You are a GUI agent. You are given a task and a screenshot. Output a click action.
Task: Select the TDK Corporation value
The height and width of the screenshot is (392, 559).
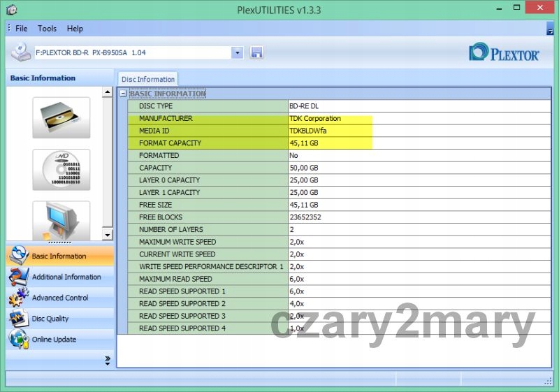(x=315, y=118)
